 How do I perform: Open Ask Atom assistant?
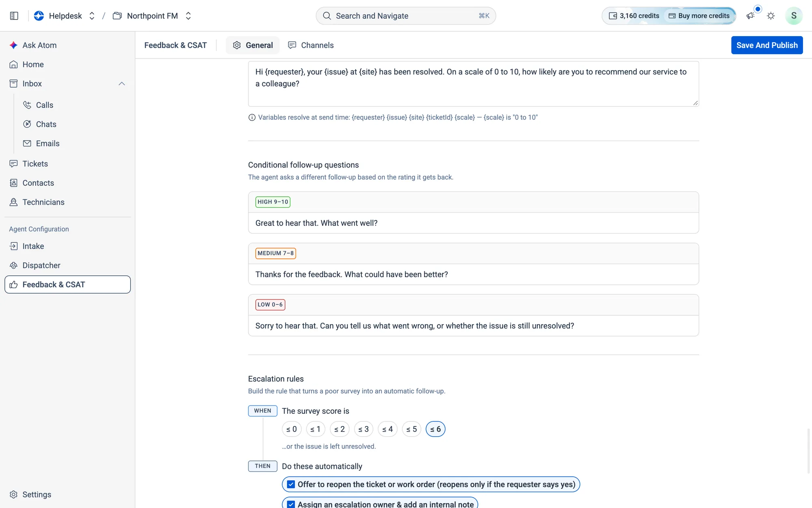pyautogui.click(x=67, y=45)
